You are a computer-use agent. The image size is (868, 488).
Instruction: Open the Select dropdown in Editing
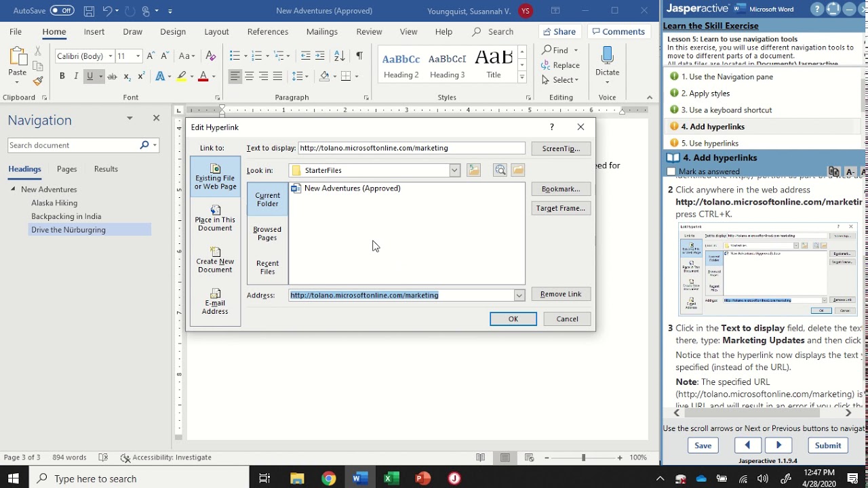tap(560, 80)
